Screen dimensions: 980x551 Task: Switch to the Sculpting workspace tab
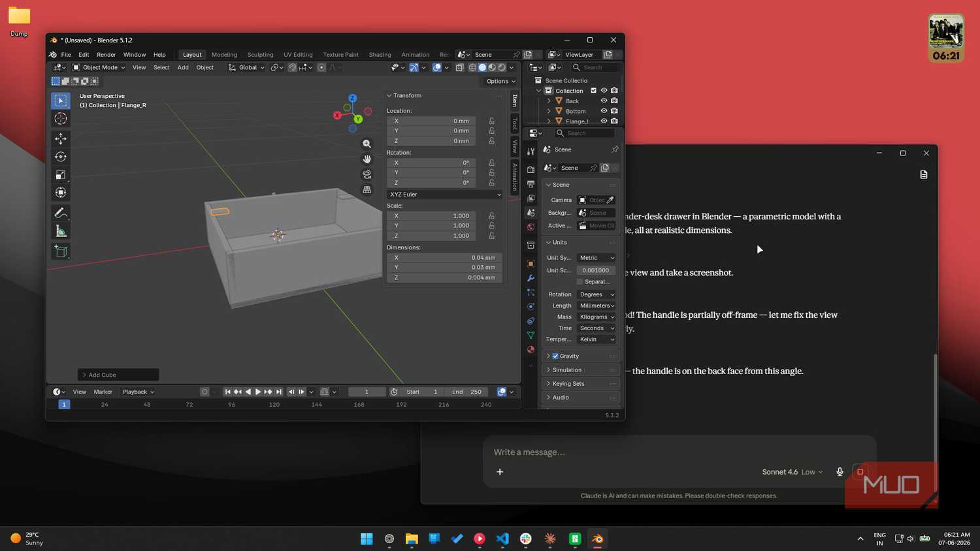(x=260, y=55)
